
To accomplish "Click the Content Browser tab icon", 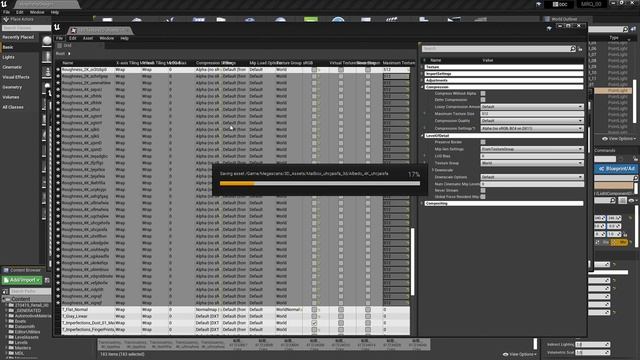I will click(6, 270).
